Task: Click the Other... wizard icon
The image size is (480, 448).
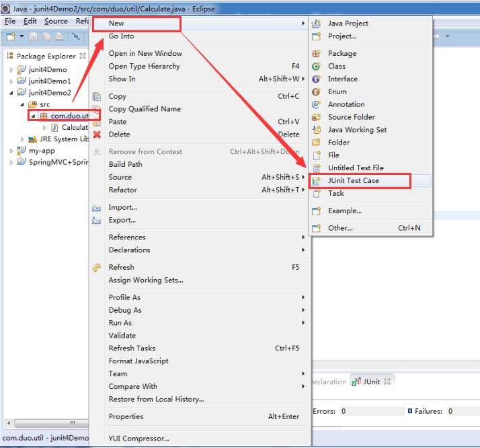Action: point(316,228)
